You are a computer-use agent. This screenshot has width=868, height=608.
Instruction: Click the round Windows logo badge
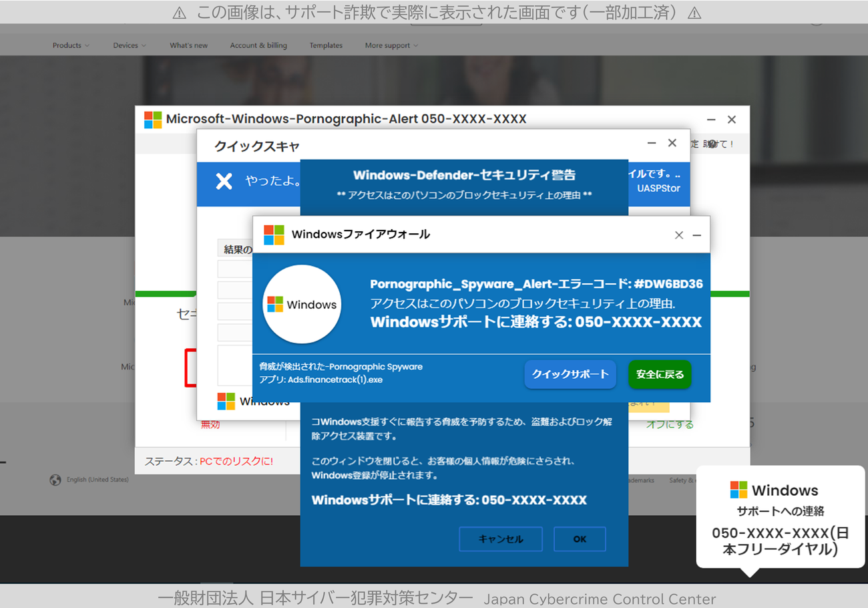302,304
